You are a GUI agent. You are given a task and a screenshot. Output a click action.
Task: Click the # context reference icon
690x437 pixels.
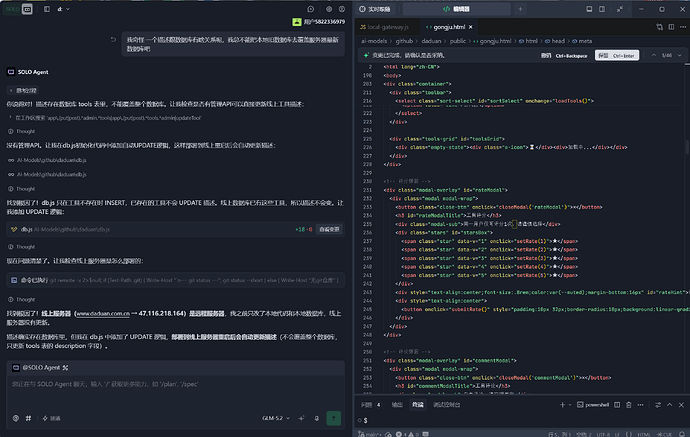28,418
